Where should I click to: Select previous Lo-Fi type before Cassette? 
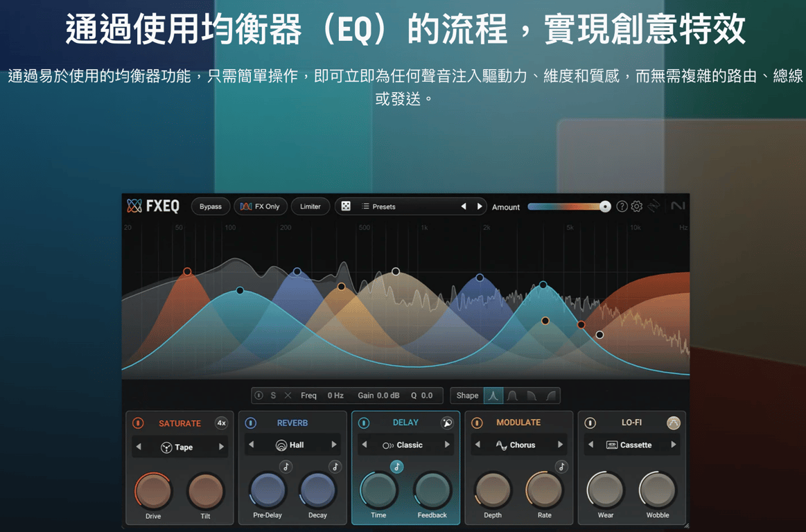[590, 445]
